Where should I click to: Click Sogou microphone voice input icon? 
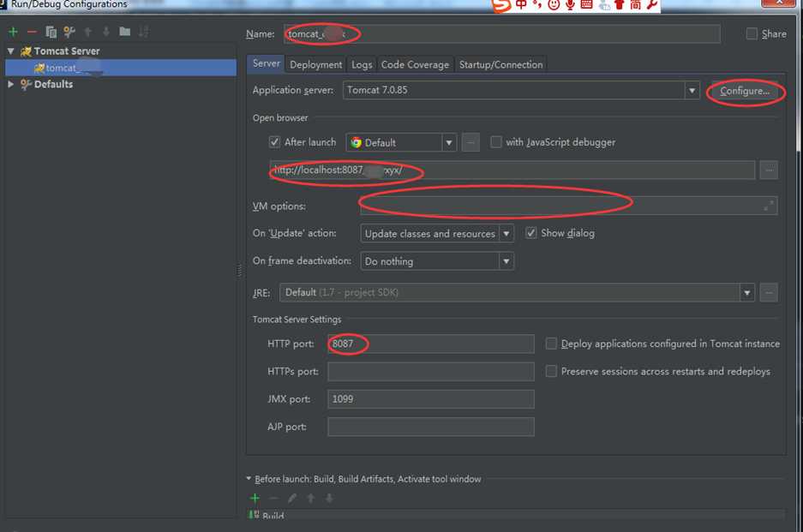570,4
